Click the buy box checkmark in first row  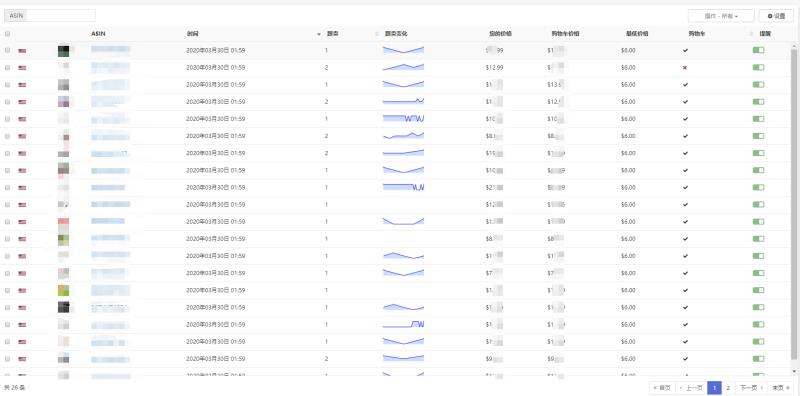point(685,50)
